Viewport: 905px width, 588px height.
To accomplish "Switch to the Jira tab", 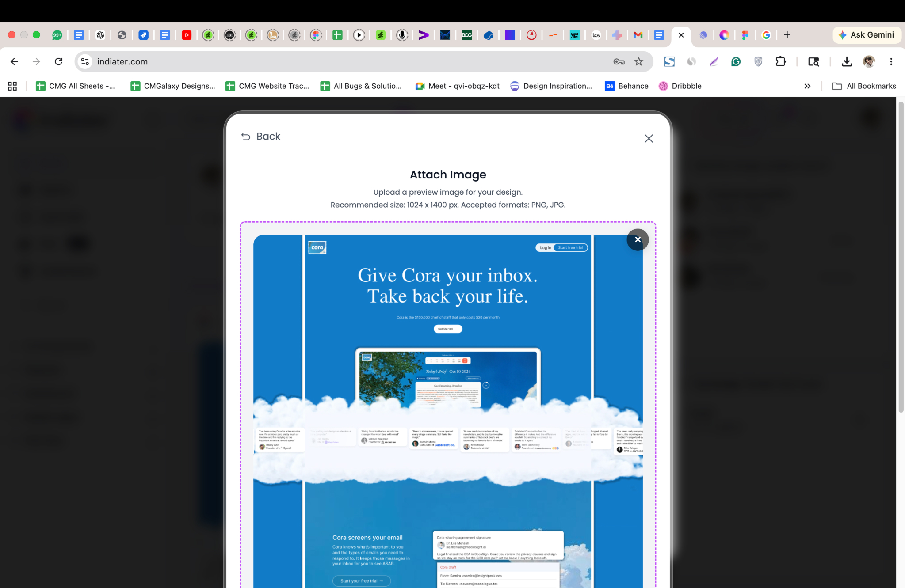I will [143, 35].
